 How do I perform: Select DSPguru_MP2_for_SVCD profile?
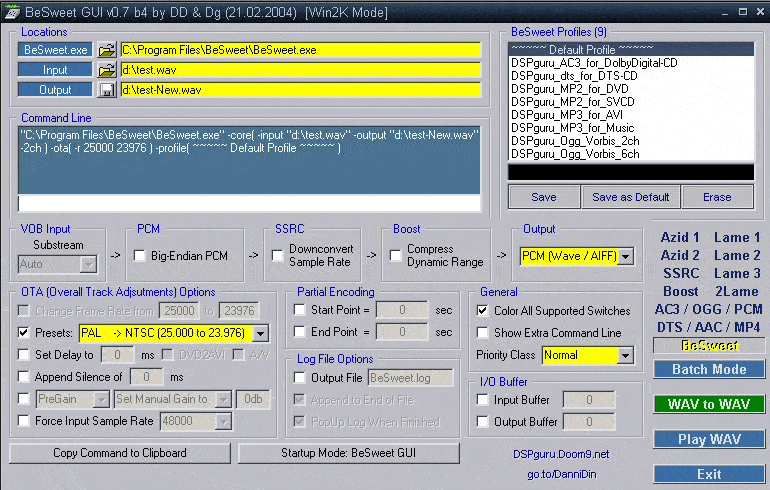coord(631,102)
